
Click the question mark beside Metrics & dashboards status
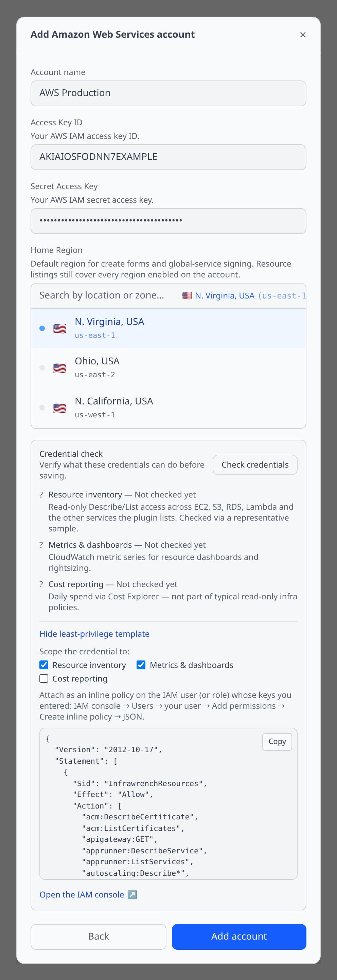(x=41, y=545)
